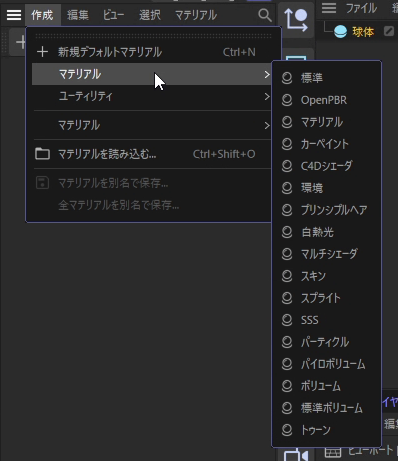Select ボリューム material entry

(327, 386)
